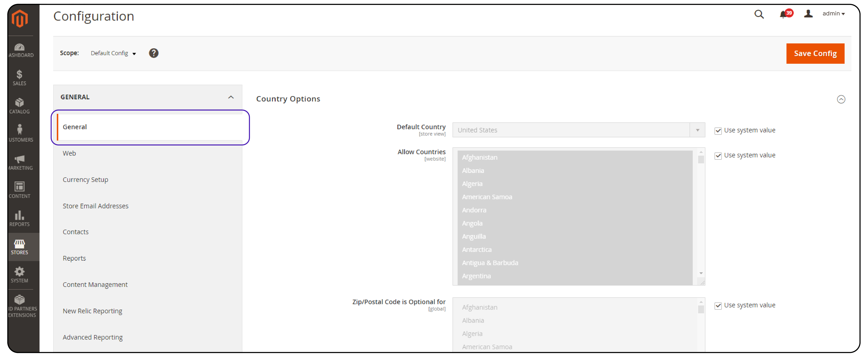This screenshot has height=357, width=868.
Task: Collapse the GENERAL section chevron
Action: (231, 97)
